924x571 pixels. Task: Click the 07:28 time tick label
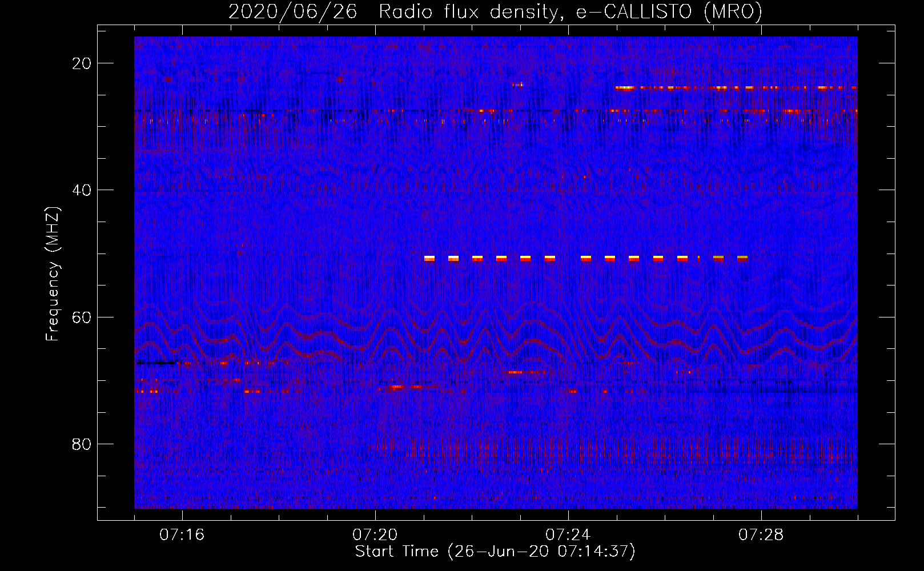pos(761,535)
